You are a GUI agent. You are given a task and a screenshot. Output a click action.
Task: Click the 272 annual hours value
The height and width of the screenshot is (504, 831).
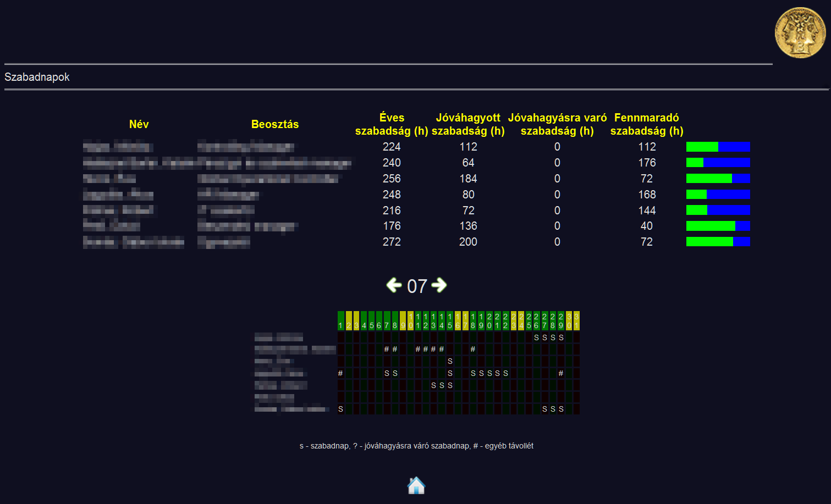pyautogui.click(x=392, y=242)
